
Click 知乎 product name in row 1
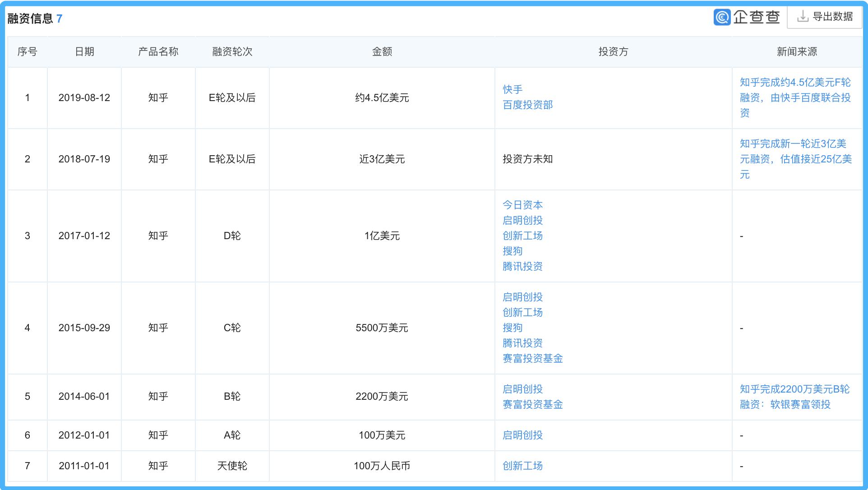(x=158, y=98)
